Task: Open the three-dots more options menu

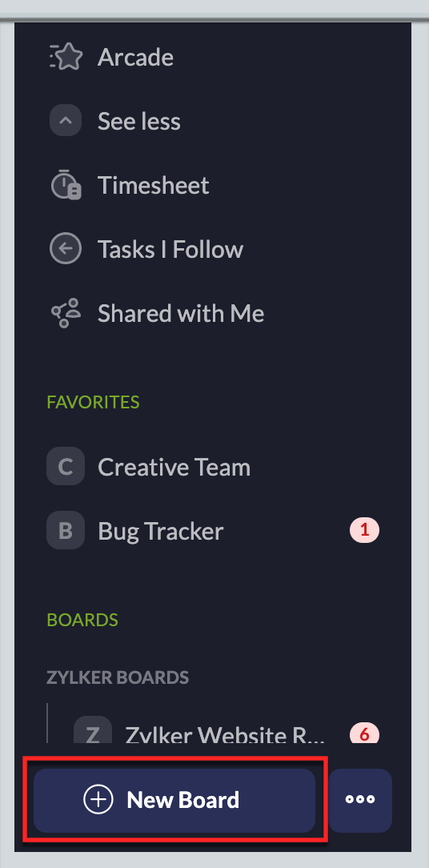Action: (x=360, y=801)
